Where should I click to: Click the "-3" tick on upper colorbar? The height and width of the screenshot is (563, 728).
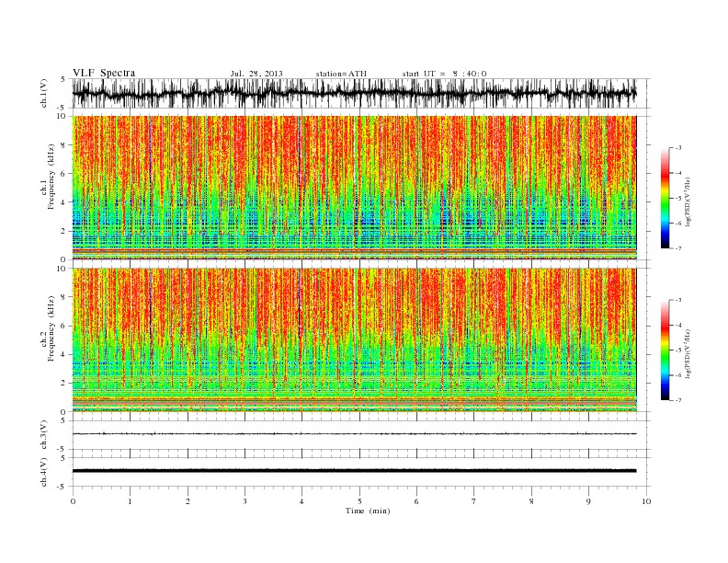pyautogui.click(x=677, y=148)
